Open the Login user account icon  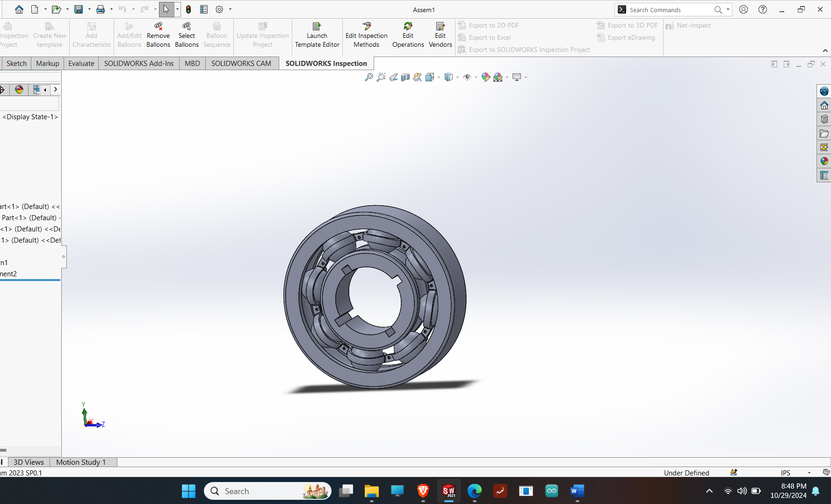click(x=744, y=9)
